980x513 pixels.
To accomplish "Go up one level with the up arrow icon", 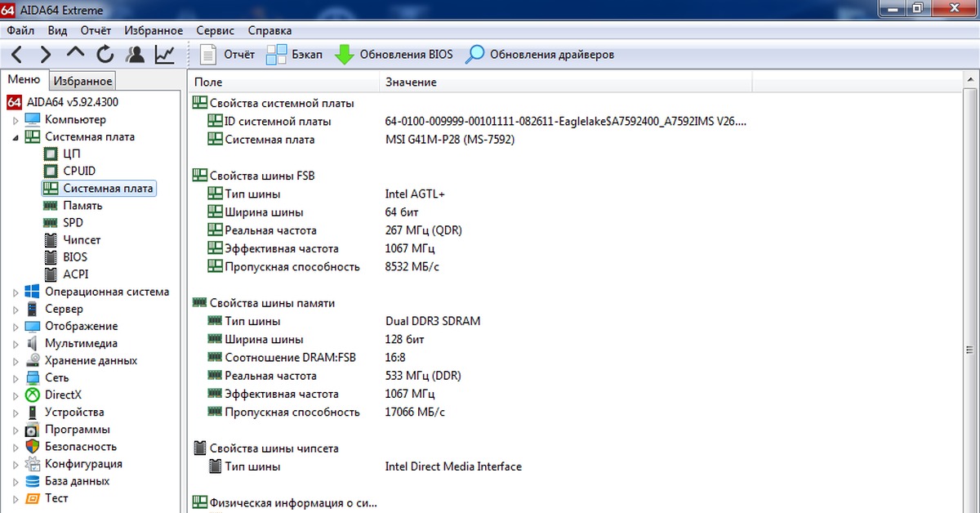I will click(75, 54).
